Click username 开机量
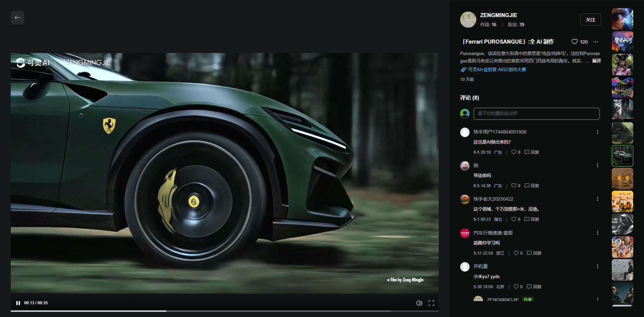 [481, 266]
